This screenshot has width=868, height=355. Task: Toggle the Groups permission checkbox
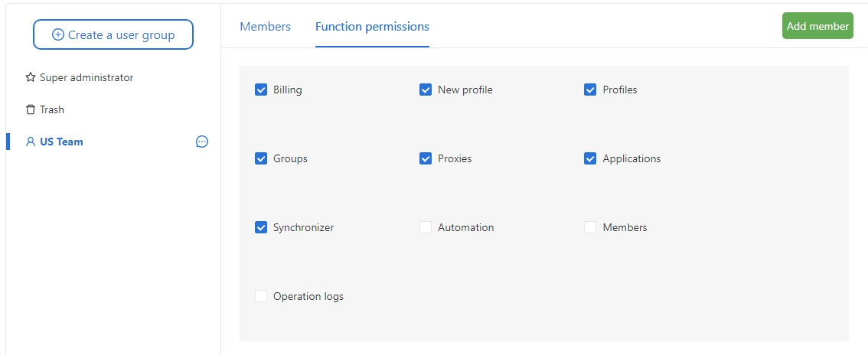[261, 158]
